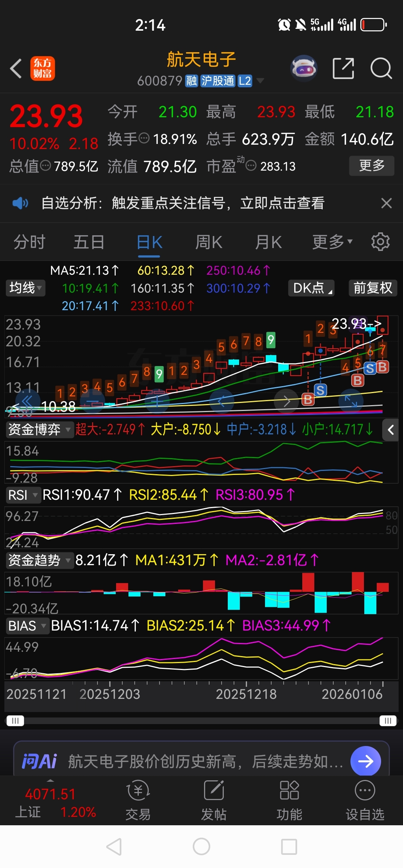Tap the 总值 info icon
This screenshot has width=403, height=868.
point(45,165)
